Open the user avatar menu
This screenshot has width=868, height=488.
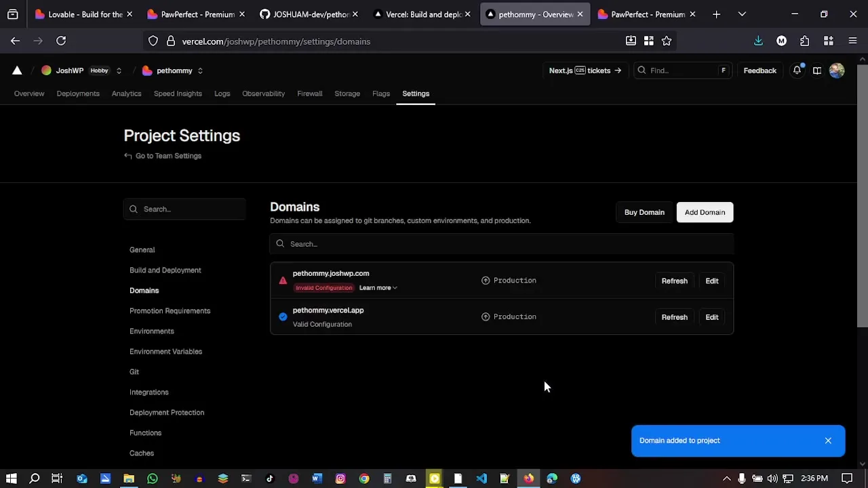837,70
